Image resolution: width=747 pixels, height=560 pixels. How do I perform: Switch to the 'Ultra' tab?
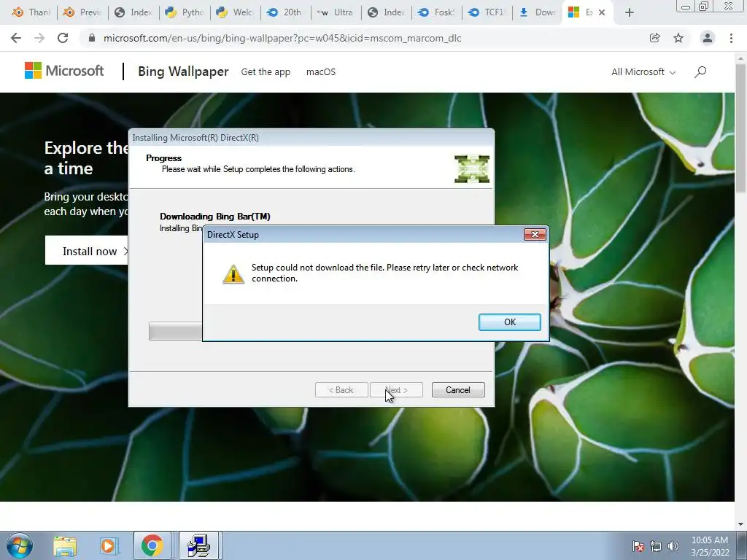pyautogui.click(x=336, y=12)
